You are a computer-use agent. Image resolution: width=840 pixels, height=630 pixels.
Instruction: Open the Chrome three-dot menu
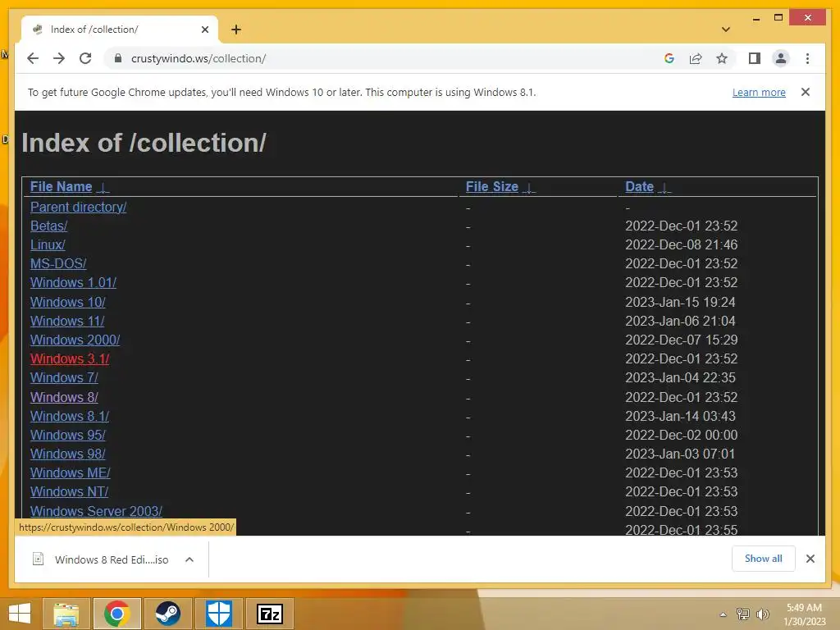(807, 58)
